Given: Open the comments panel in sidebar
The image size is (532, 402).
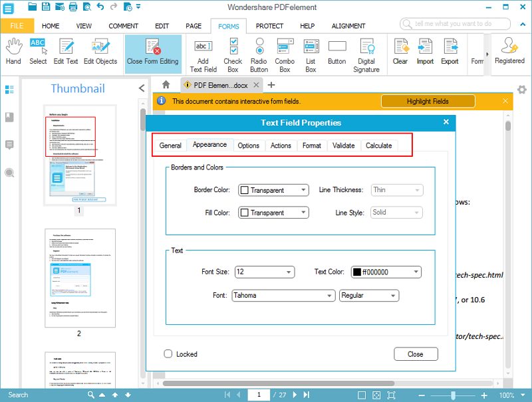Looking at the screenshot, I should click(x=9, y=145).
